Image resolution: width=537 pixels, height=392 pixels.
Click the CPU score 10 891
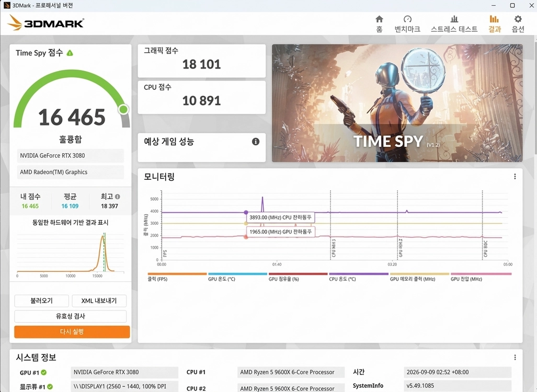pyautogui.click(x=201, y=101)
